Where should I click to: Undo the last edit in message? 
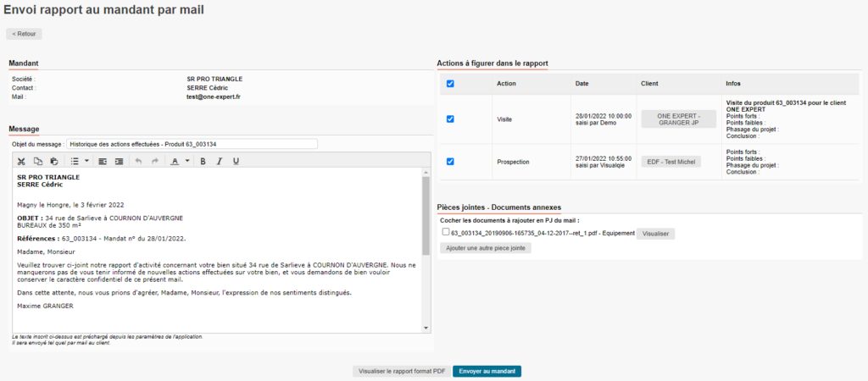138,161
